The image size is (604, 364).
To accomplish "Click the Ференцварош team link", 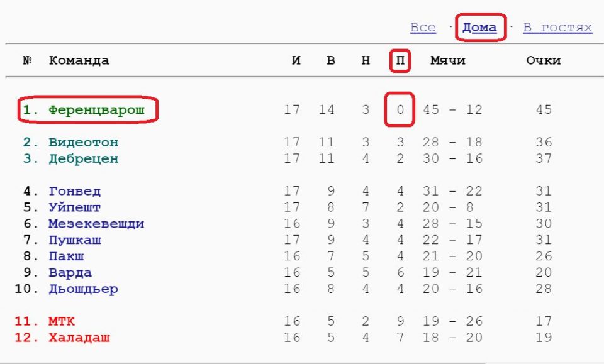I will coord(96,109).
